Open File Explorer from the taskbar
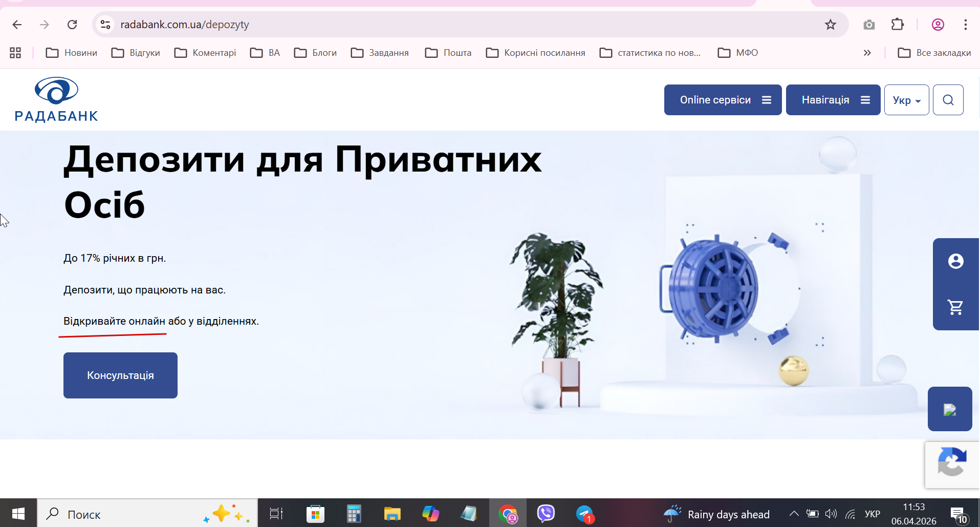 click(392, 513)
